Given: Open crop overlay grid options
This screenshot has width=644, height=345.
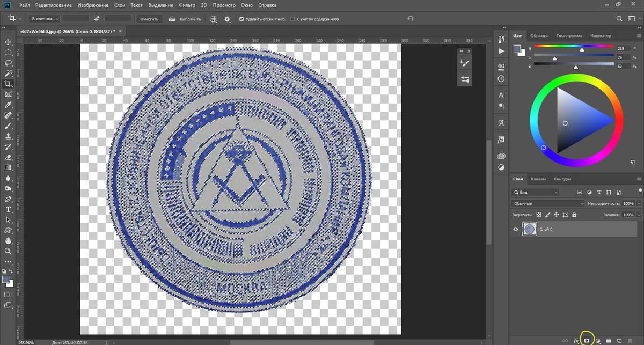Looking at the screenshot, I should tap(214, 19).
